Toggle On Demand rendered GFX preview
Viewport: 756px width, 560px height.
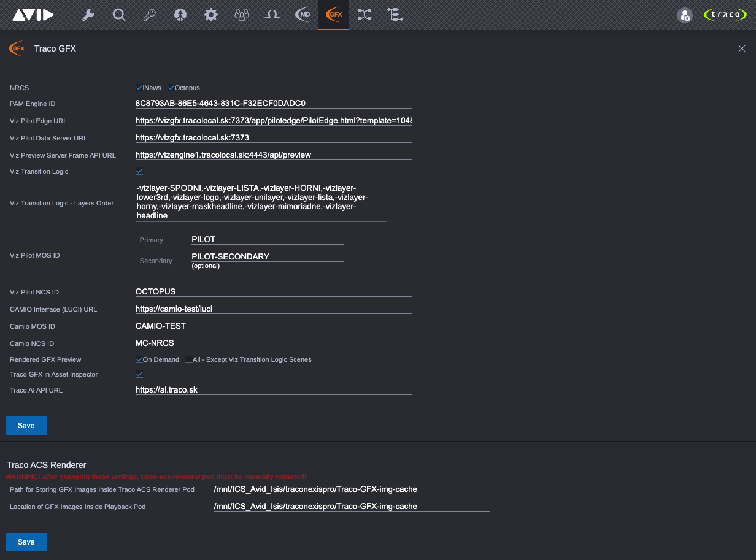coord(139,359)
